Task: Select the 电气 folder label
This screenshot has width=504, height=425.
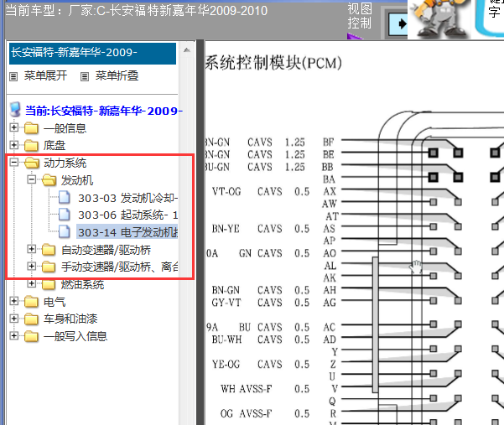Action: pos(55,302)
